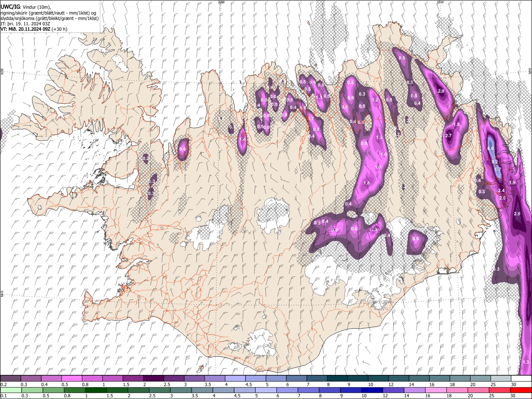Screen dimensions: 532x399
Task: Click the 0.1 label under the bottom scale
Action: [3, 396]
